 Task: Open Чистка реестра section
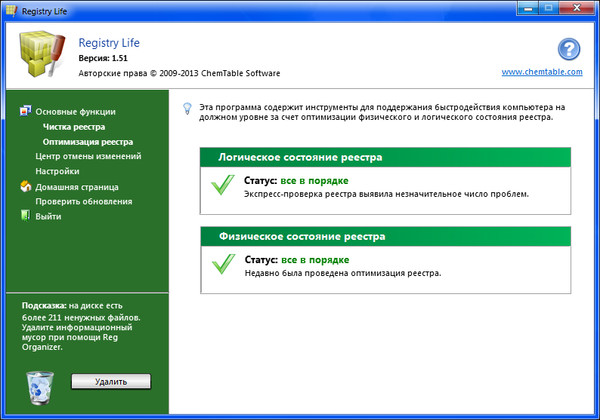pyautogui.click(x=74, y=127)
